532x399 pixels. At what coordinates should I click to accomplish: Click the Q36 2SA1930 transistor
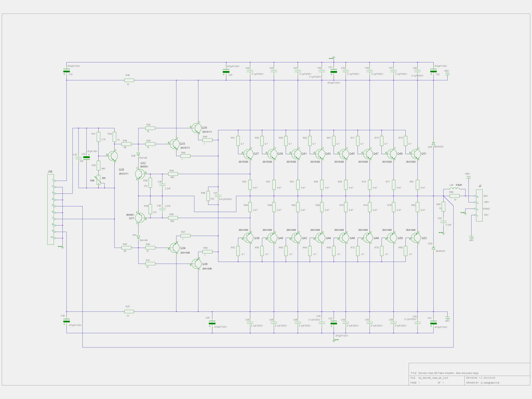coord(197,264)
